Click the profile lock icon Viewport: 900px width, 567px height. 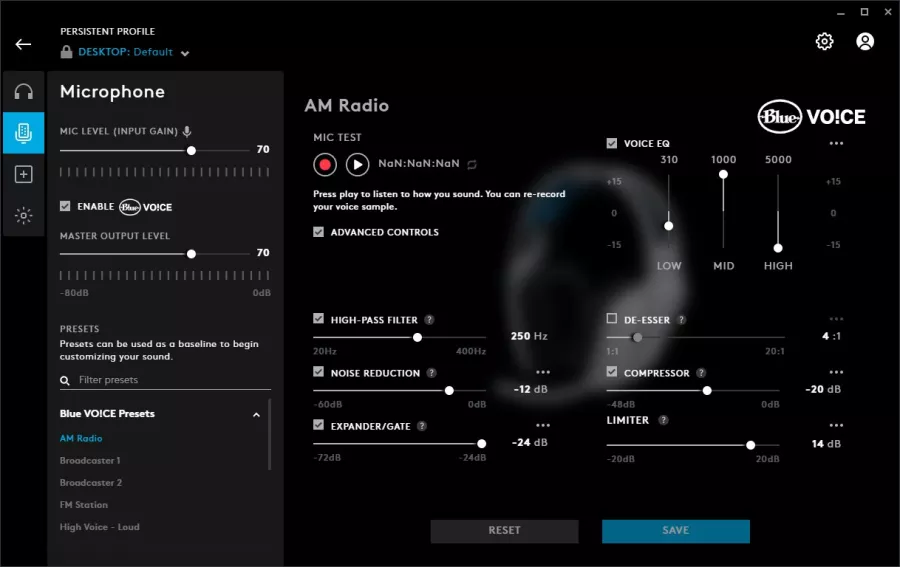coord(67,52)
